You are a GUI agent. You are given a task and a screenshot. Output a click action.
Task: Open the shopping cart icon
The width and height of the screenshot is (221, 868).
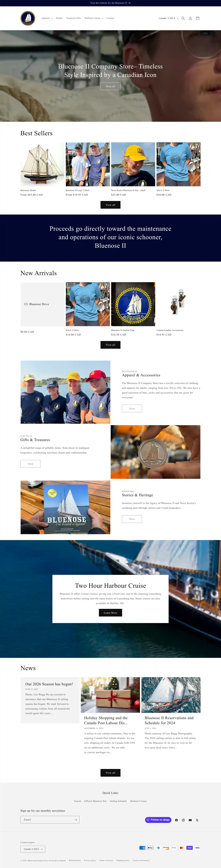(198, 18)
